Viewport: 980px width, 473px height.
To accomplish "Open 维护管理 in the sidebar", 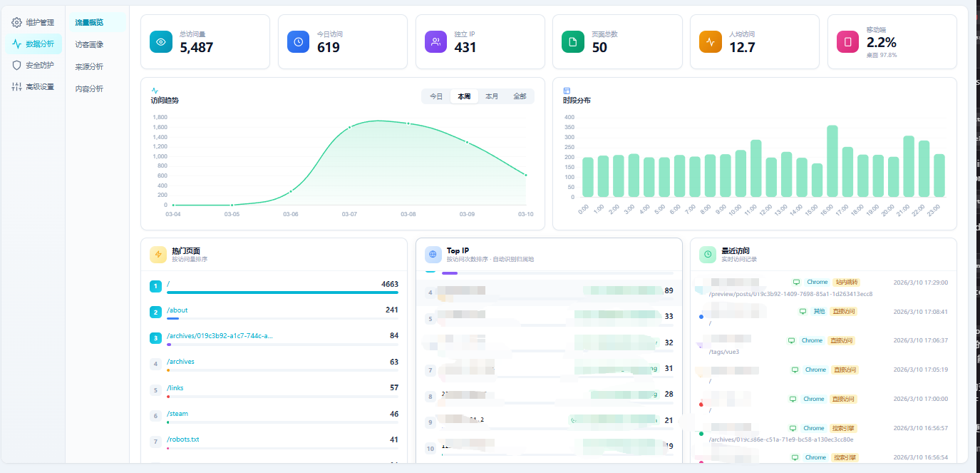I will point(33,22).
